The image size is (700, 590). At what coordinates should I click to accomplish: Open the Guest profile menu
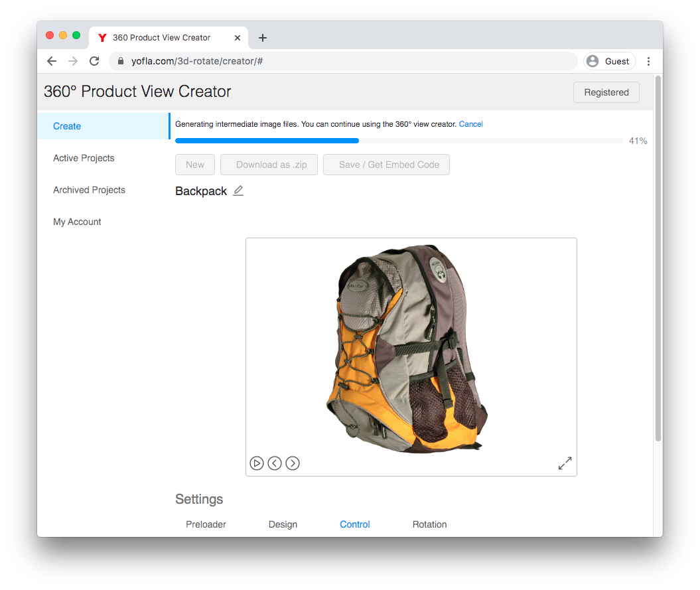pyautogui.click(x=609, y=61)
